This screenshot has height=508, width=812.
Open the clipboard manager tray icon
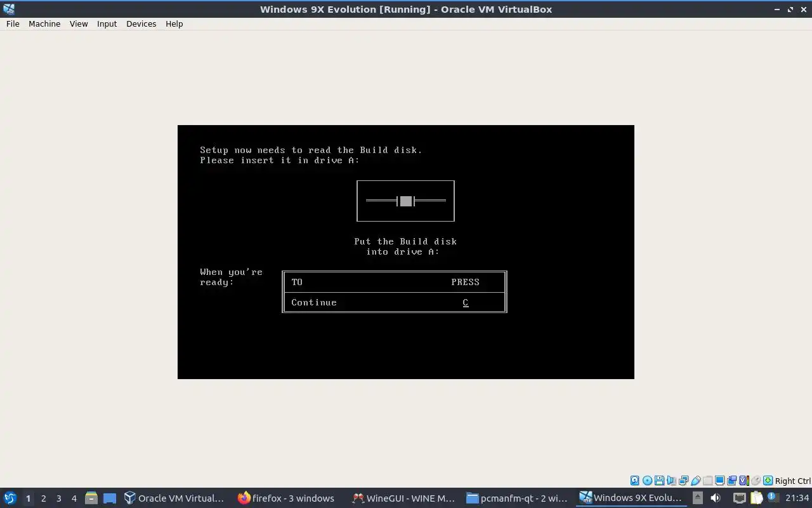756,498
